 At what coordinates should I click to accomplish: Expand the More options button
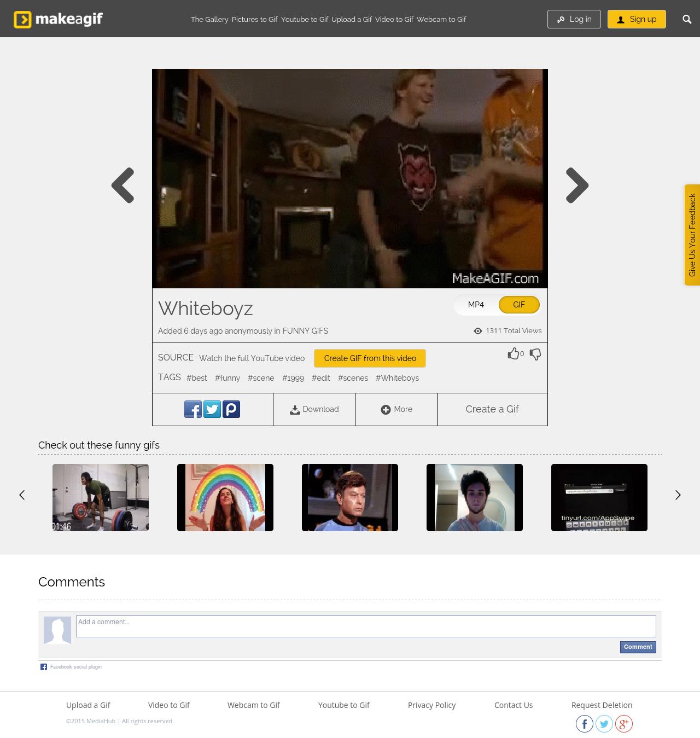[396, 409]
